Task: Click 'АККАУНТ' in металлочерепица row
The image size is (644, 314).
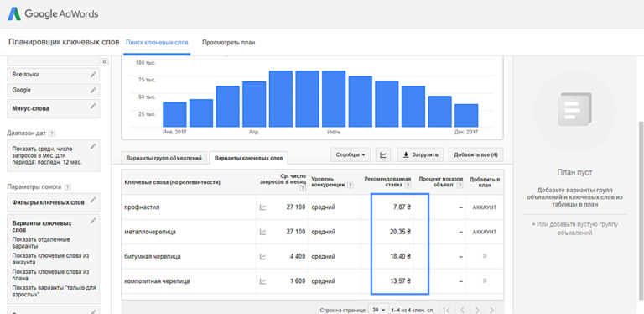Action: pyautogui.click(x=484, y=233)
